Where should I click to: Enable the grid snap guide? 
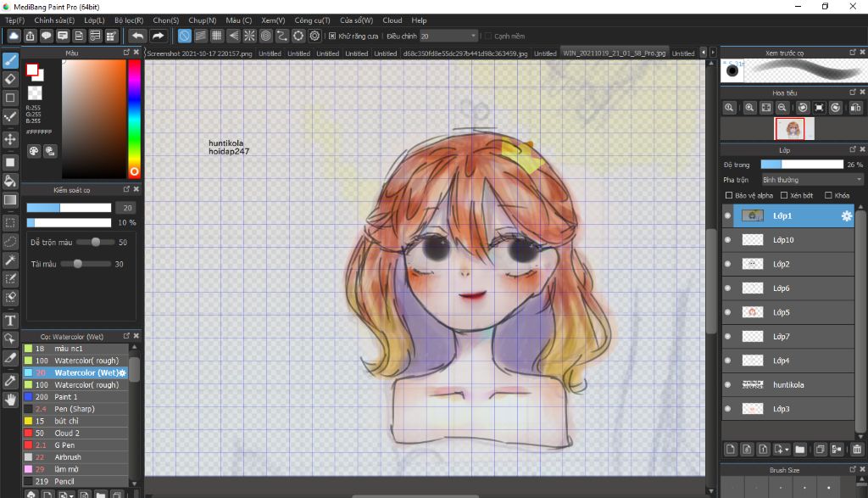[217, 36]
